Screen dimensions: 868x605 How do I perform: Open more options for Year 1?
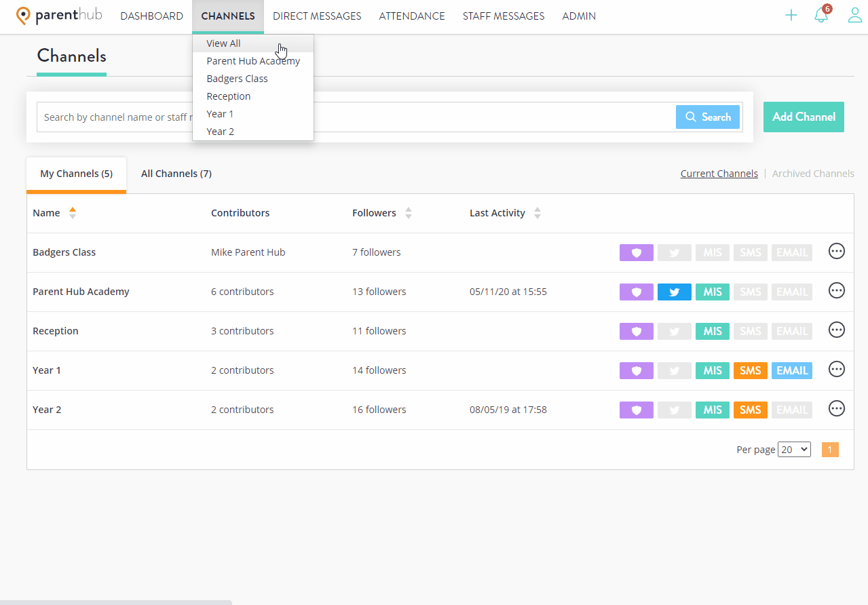coord(837,369)
